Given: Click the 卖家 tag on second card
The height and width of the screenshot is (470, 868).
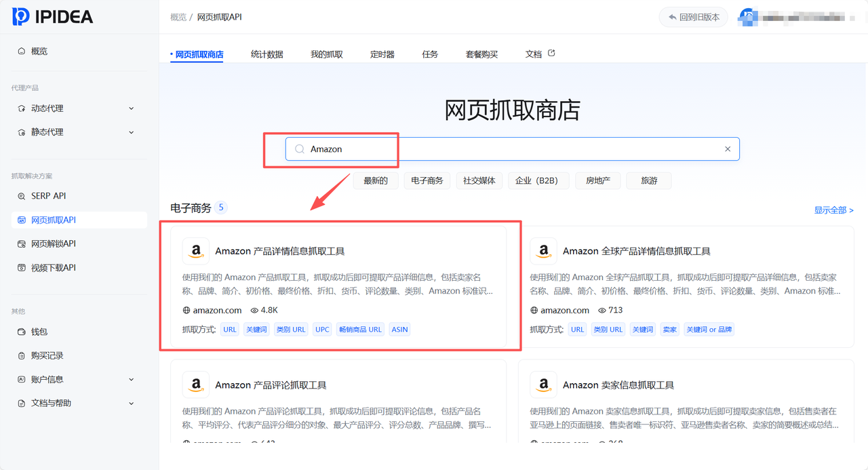Looking at the screenshot, I should click(669, 330).
